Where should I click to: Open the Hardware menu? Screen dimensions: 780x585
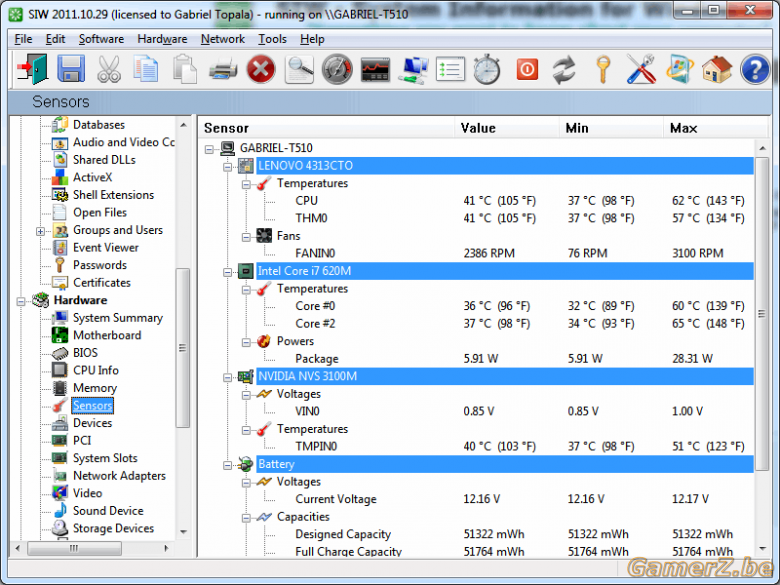162,39
